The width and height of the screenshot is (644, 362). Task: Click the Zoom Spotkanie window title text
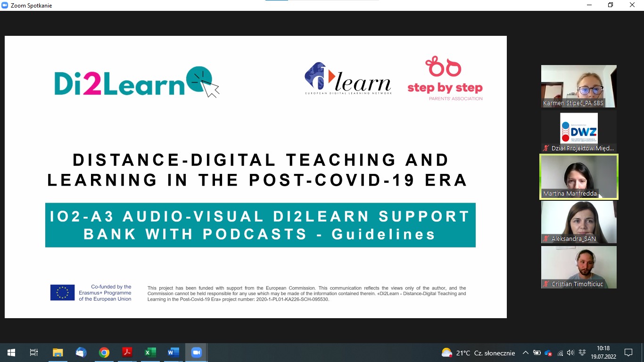pos(32,6)
